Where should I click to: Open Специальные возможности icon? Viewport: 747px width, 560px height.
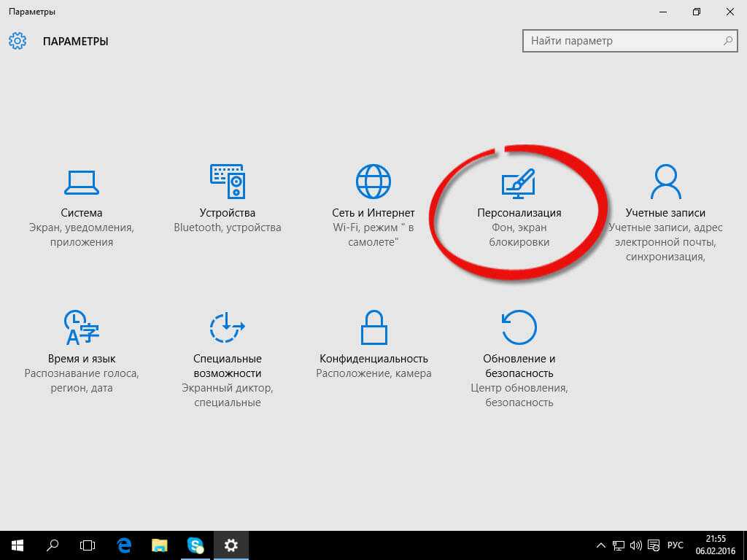coord(227,327)
